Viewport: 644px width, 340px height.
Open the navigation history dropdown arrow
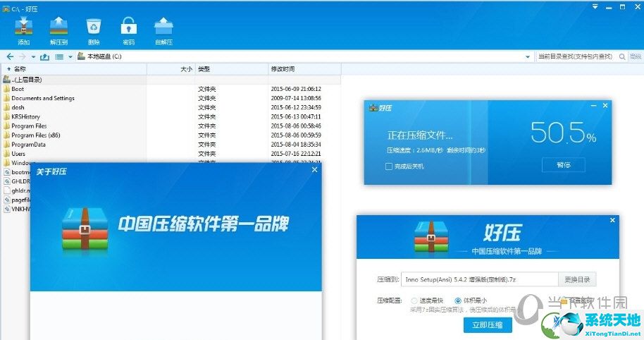(x=33, y=56)
